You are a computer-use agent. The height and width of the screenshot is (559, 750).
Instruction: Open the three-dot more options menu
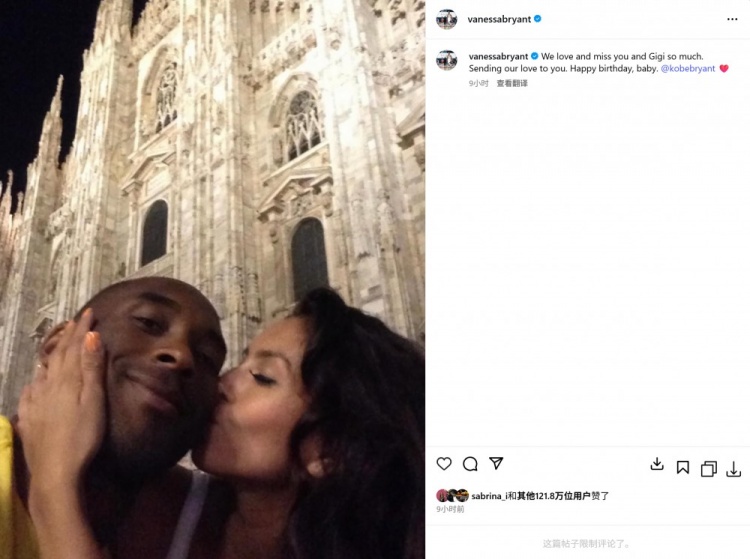point(732,19)
